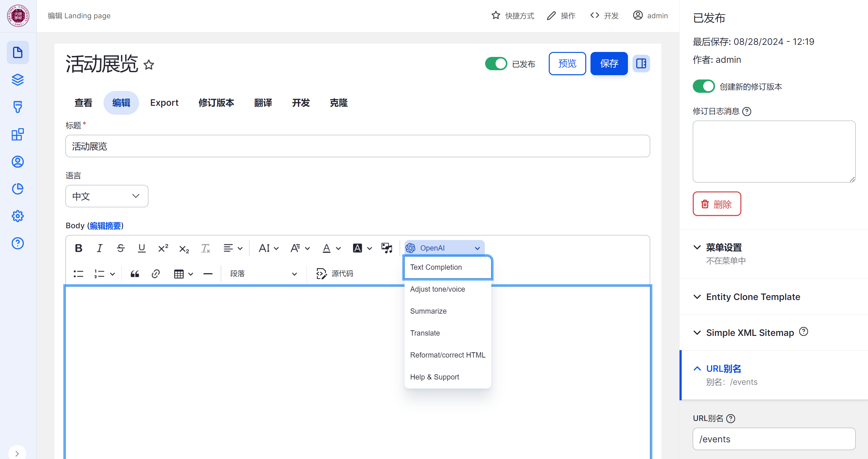This screenshot has height=459, width=868.
Task: Switch to the 修订版本 tab
Action: (x=216, y=103)
